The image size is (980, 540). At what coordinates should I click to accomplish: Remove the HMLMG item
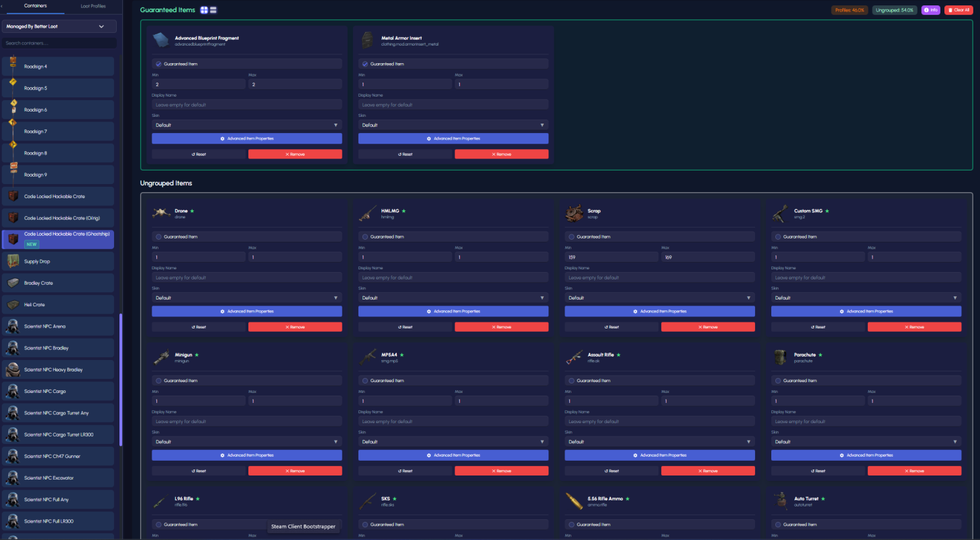(x=501, y=327)
